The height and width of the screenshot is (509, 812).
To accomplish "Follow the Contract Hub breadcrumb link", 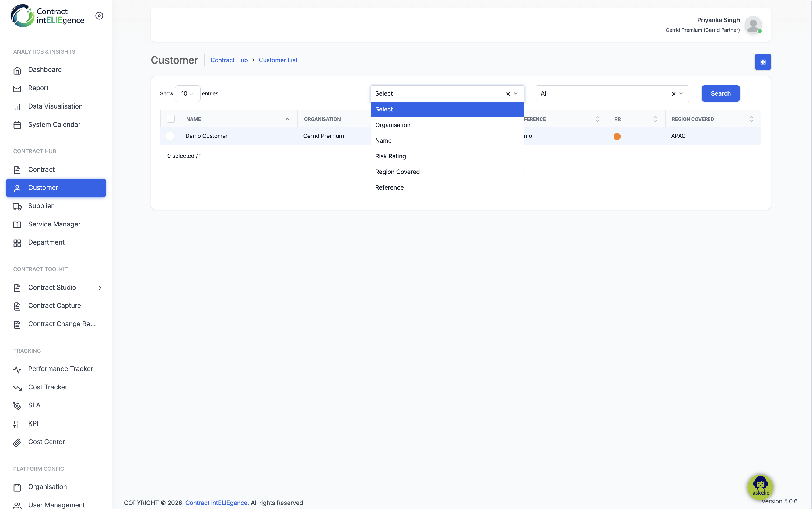I will click(x=229, y=60).
